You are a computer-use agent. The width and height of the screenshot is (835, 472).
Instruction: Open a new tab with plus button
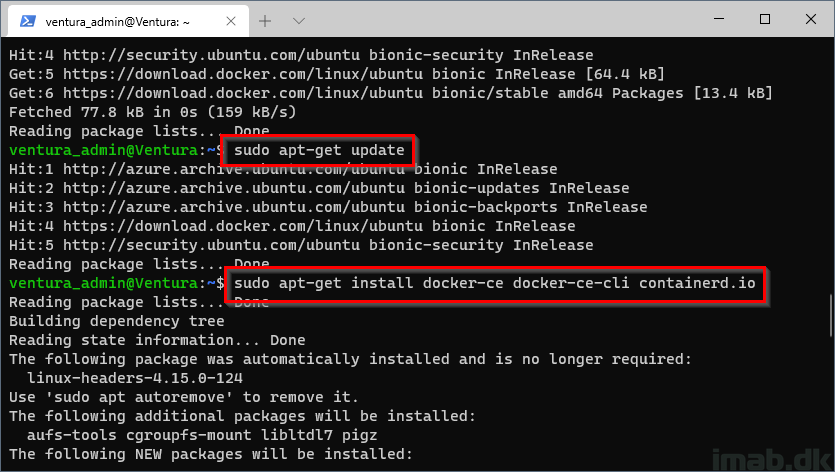point(265,21)
